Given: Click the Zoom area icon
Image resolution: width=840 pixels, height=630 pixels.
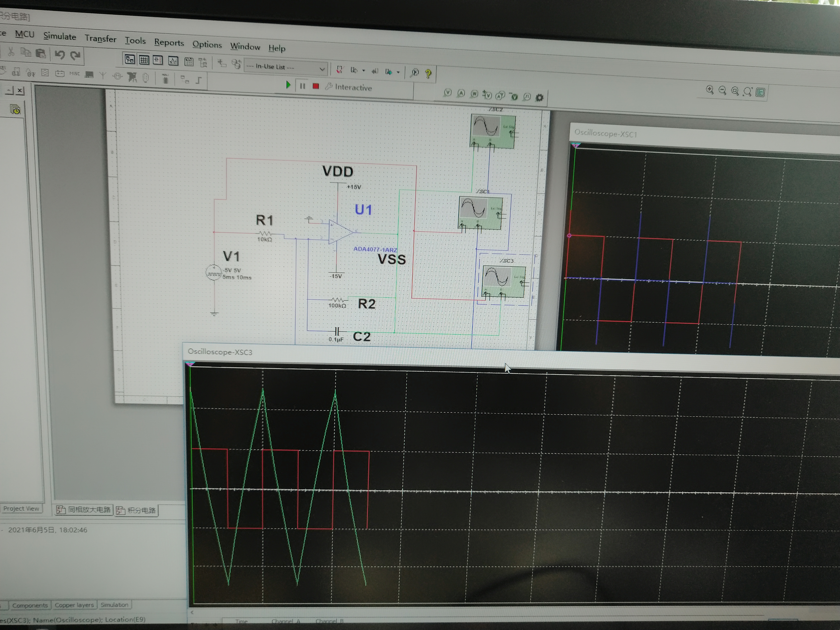Looking at the screenshot, I should (x=735, y=91).
